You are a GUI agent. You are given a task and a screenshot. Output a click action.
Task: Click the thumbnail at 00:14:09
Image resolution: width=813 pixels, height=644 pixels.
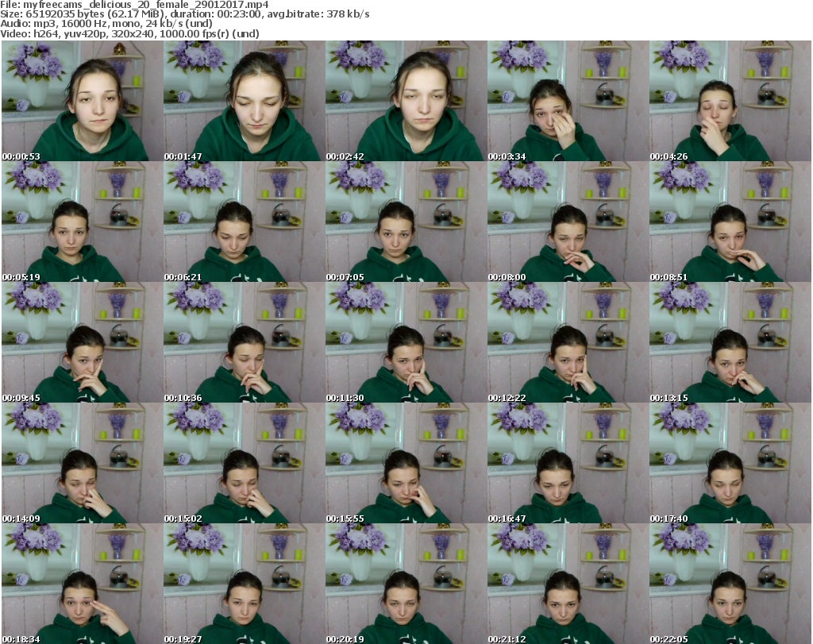(82, 464)
